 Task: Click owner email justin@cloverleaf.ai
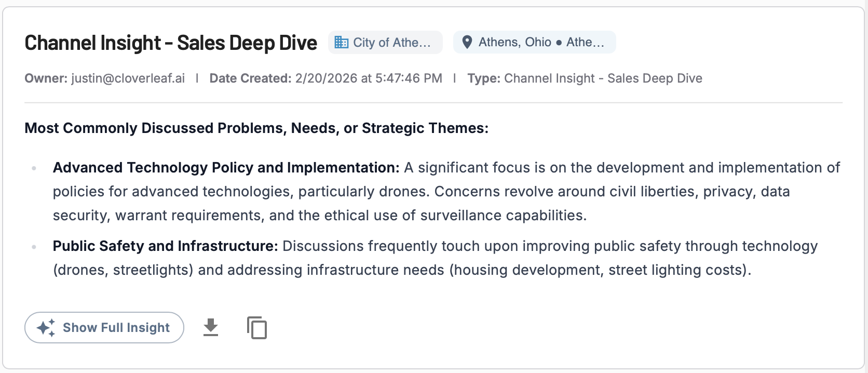(x=128, y=78)
